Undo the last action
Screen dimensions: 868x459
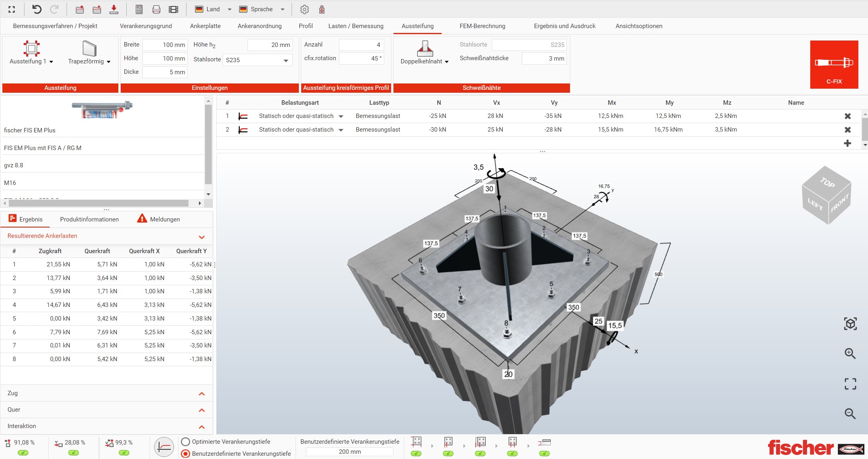(37, 9)
